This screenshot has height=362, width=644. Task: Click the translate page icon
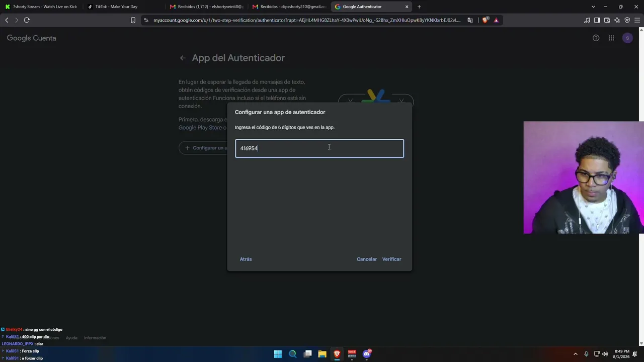[x=470, y=20]
